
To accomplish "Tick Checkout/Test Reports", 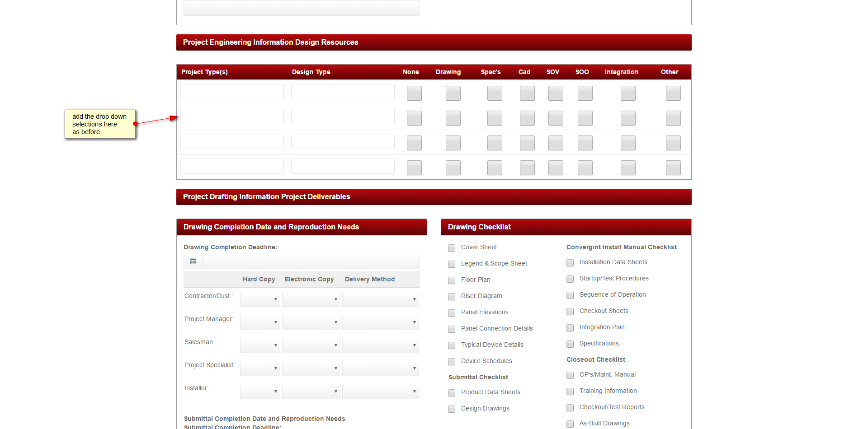I will [570, 408].
